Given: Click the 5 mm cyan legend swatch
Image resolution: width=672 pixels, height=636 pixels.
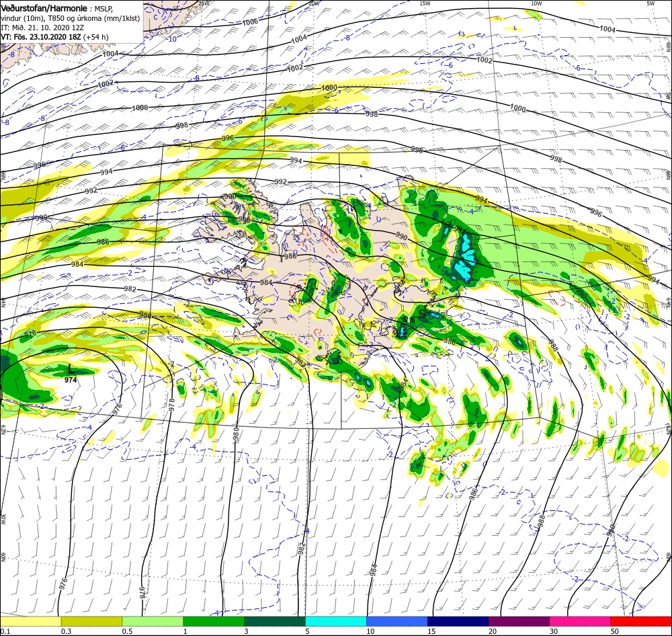Looking at the screenshot, I should [336, 621].
